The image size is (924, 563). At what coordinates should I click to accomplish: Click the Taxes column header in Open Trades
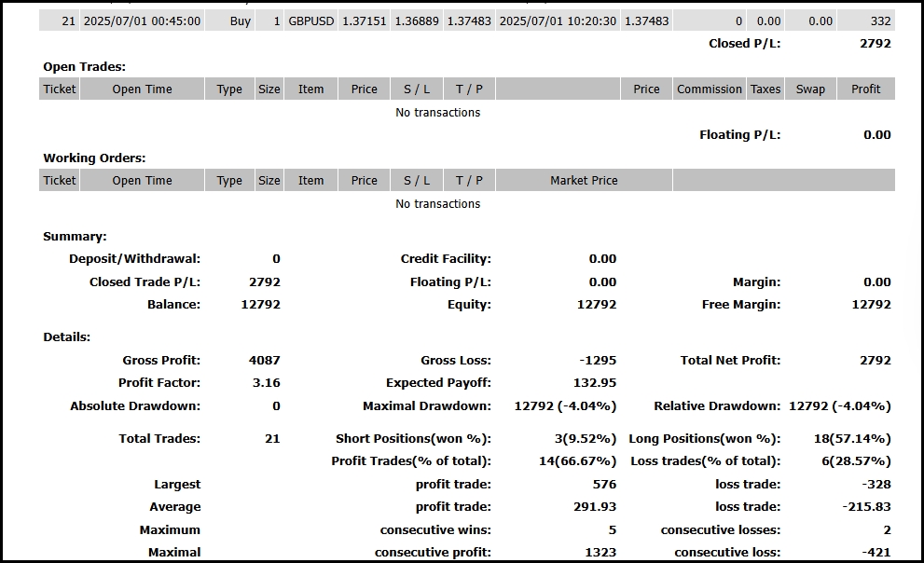pyautogui.click(x=765, y=89)
